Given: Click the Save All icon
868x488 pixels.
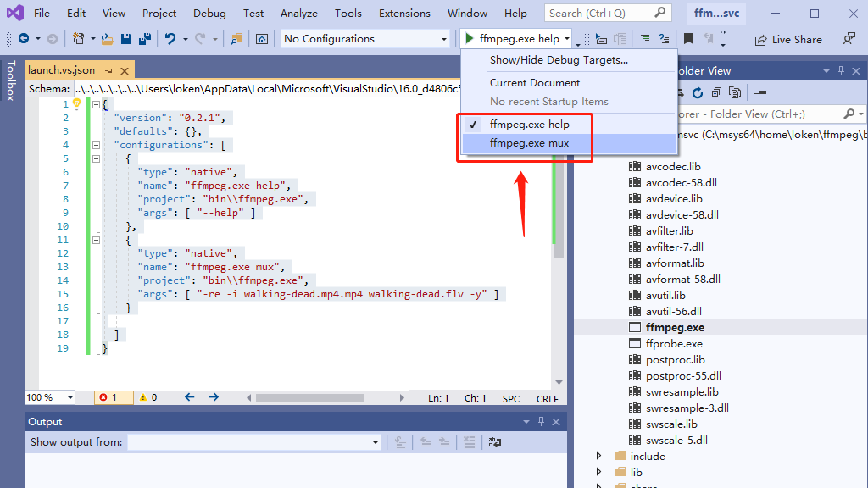Looking at the screenshot, I should [x=145, y=39].
